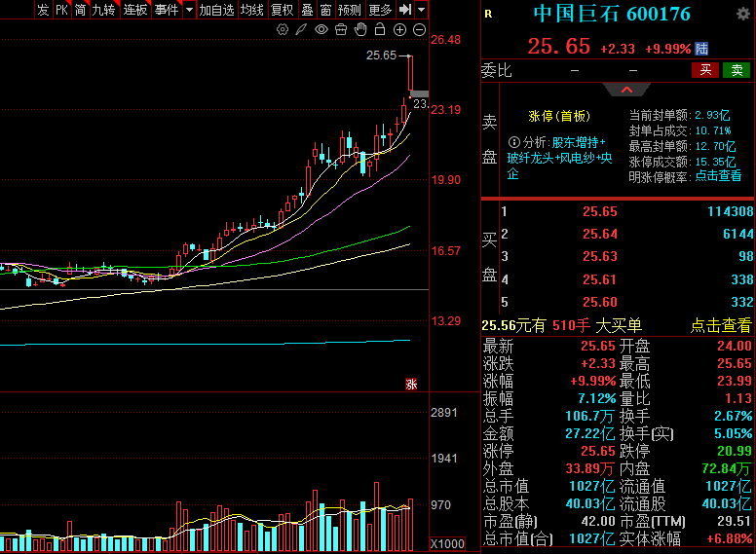Screen dimensions: 756x554
Task: Zoom in chart with plus icon
Action: (399, 30)
